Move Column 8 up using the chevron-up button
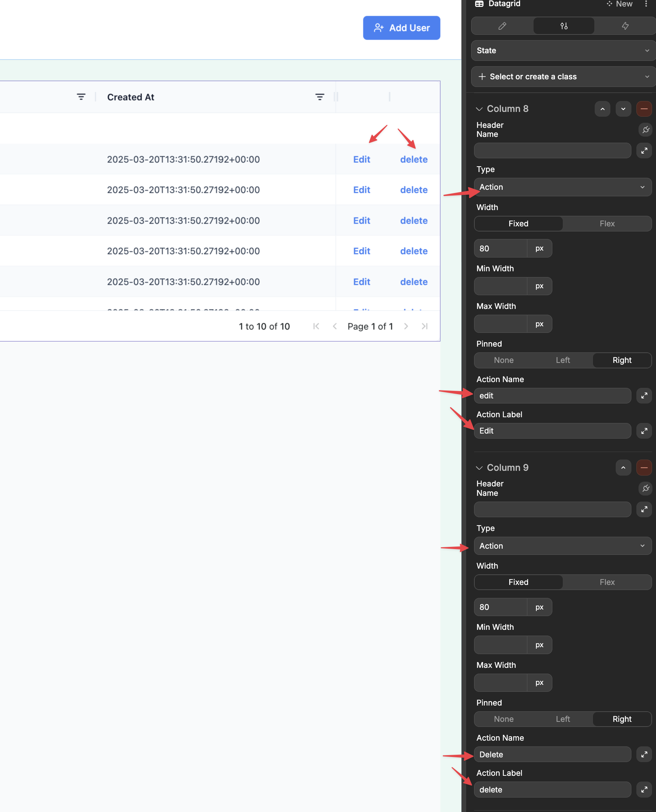Image resolution: width=656 pixels, height=812 pixels. (602, 109)
